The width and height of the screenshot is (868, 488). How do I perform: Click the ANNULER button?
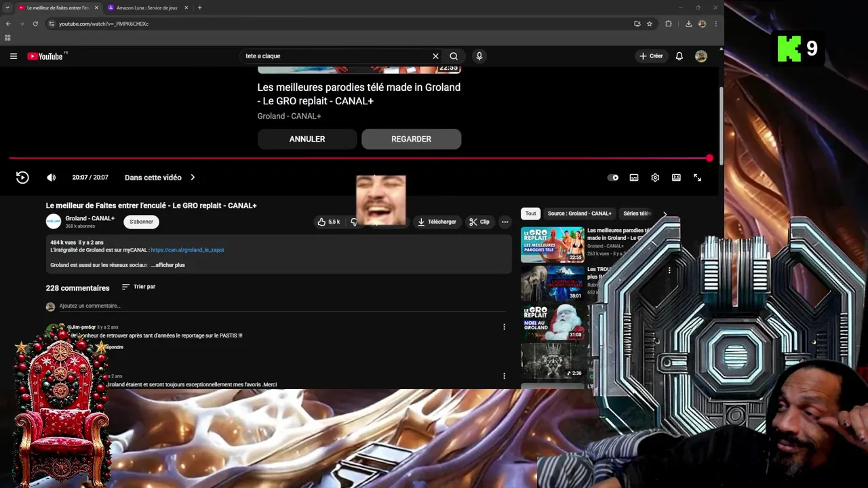point(307,139)
